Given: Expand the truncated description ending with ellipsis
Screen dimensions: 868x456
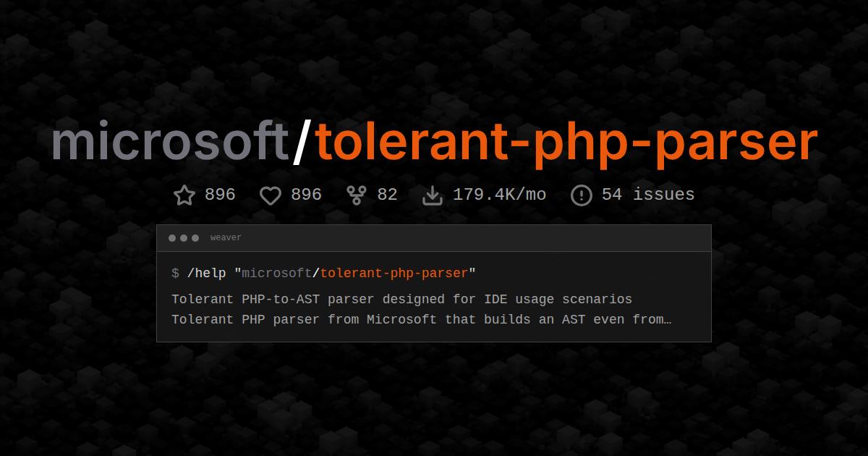Looking at the screenshot, I should [x=422, y=319].
